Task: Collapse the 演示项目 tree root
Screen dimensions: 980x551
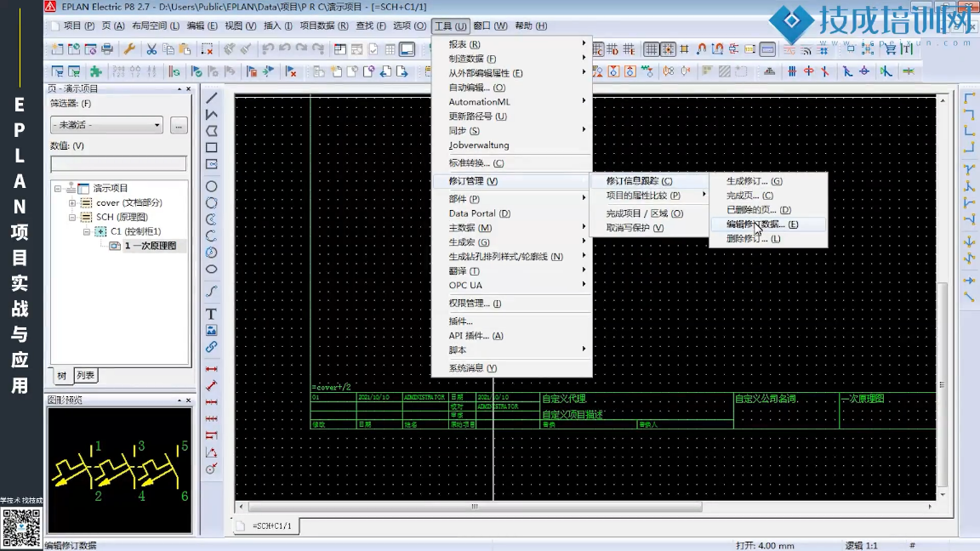Action: [58, 188]
